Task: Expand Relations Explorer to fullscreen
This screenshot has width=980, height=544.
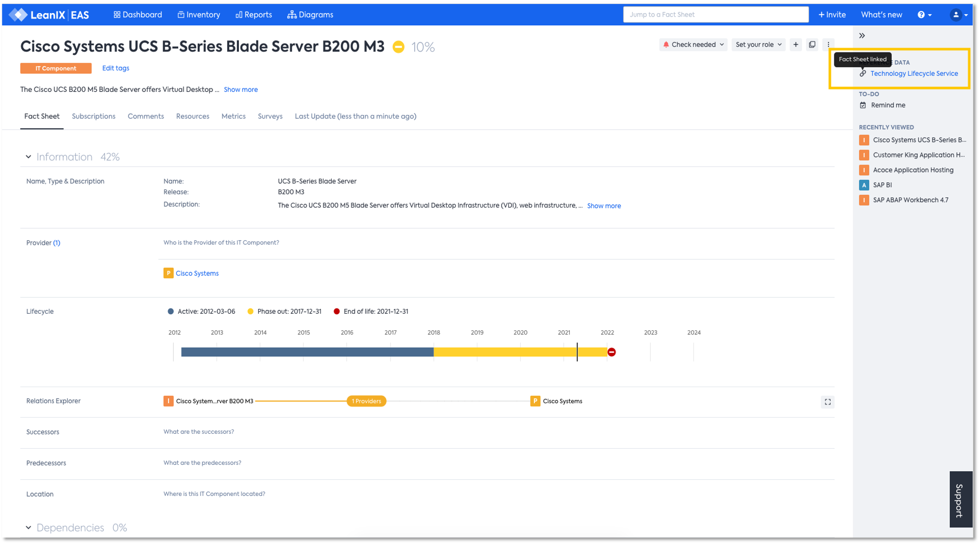Action: tap(828, 402)
